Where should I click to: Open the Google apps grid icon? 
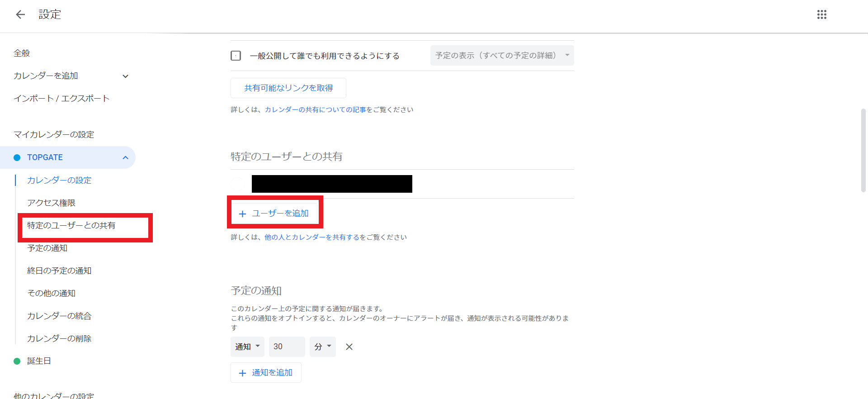point(822,14)
